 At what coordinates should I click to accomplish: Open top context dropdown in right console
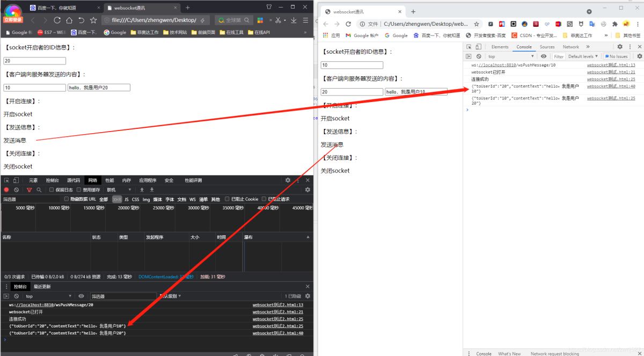511,56
